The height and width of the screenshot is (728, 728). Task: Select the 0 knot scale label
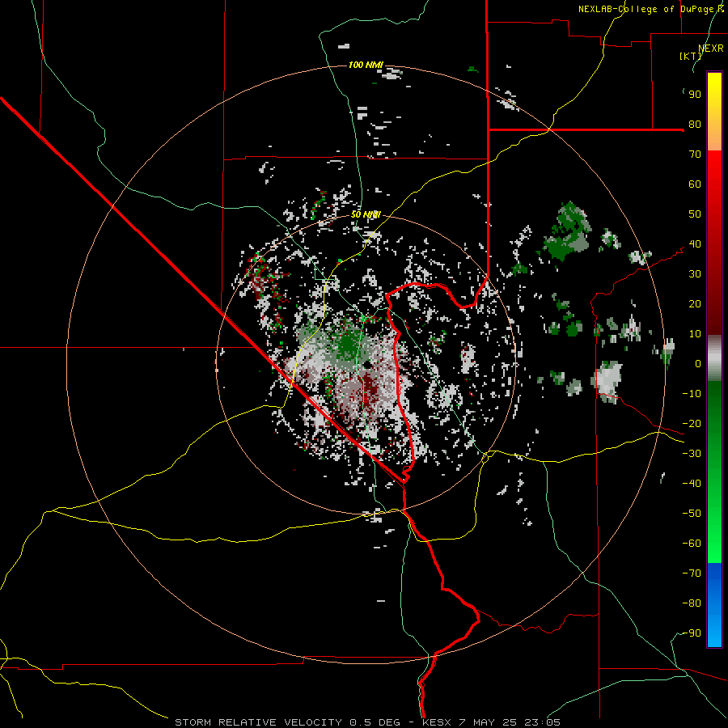[698, 363]
